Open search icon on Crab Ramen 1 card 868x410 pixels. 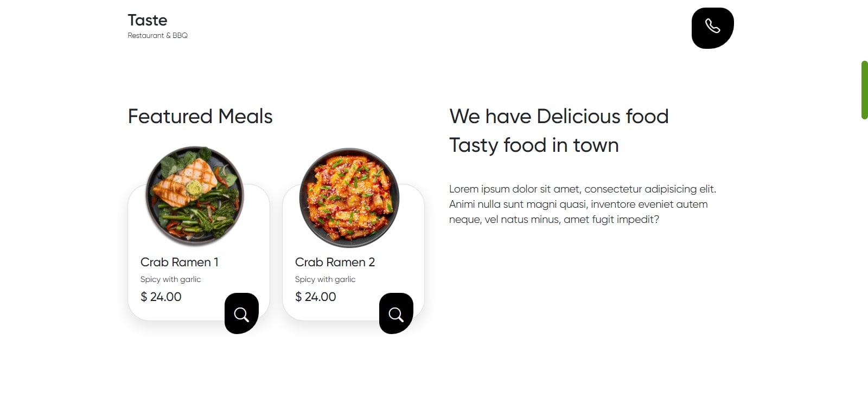(241, 313)
